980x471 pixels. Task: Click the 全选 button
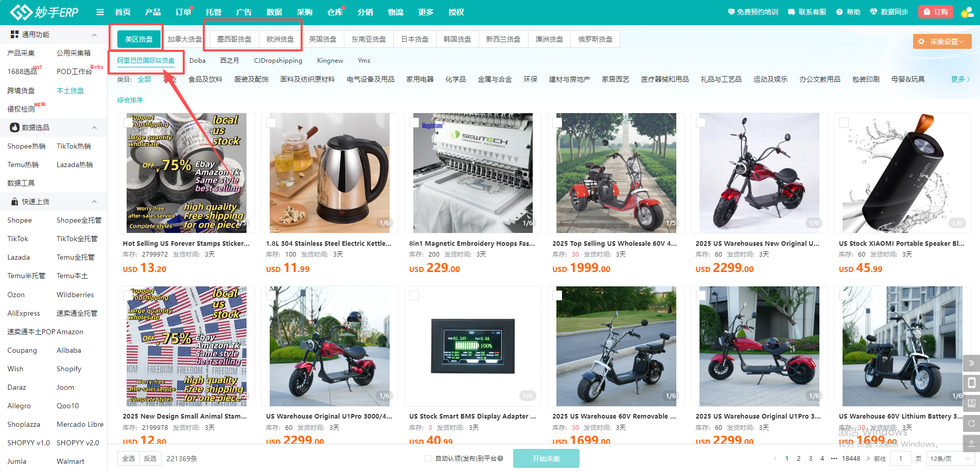click(x=129, y=459)
